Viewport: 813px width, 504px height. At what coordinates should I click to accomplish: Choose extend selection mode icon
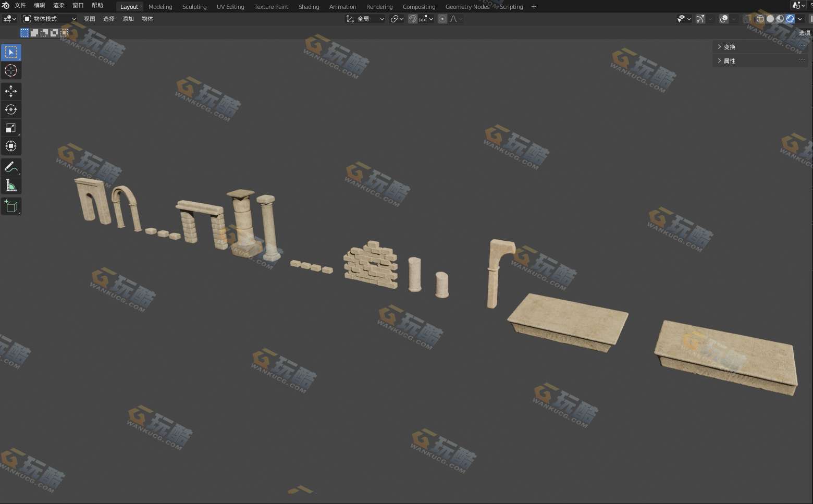coord(34,32)
